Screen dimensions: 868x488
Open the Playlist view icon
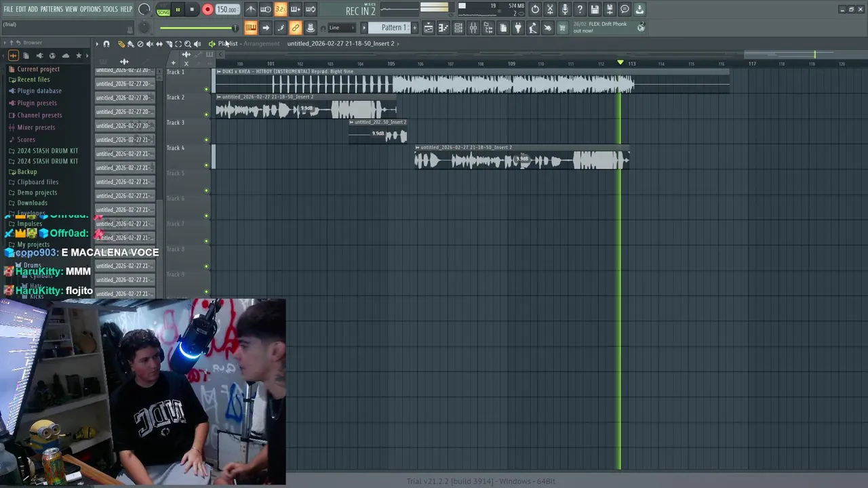coord(429,28)
